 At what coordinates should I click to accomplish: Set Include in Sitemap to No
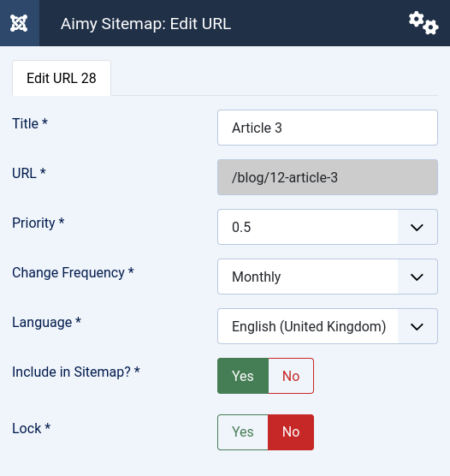tap(291, 376)
